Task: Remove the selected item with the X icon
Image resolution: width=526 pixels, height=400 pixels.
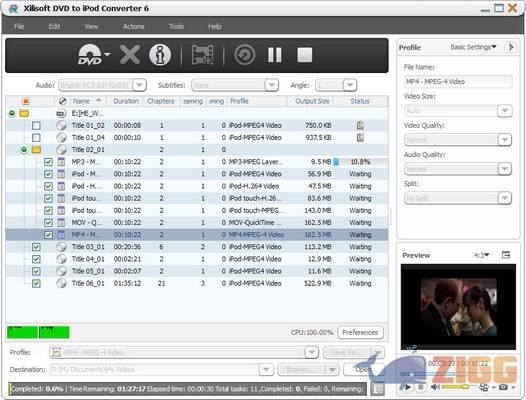Action: [130, 55]
